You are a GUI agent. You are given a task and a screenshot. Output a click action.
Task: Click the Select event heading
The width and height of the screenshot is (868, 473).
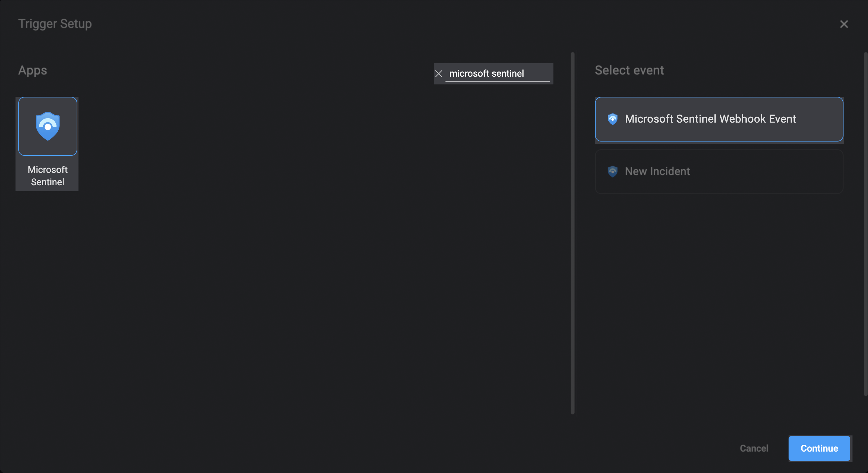click(x=629, y=70)
